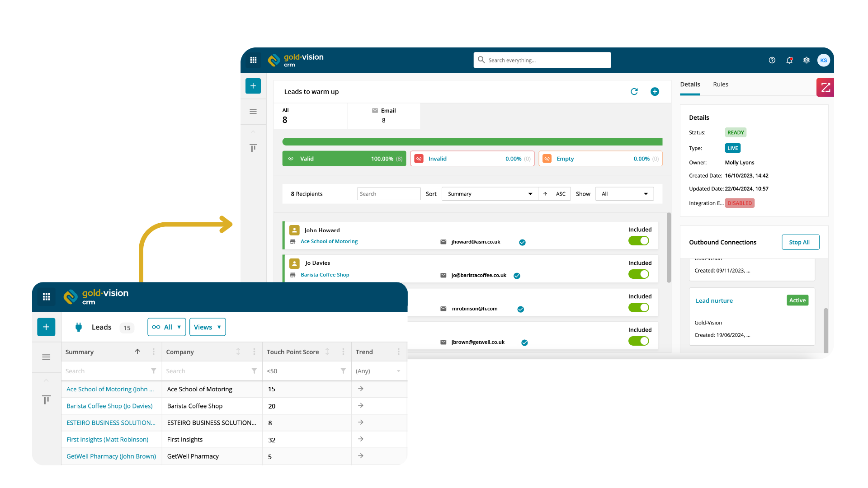Toggle the Included switch for Jo Davies
Image resolution: width=868 pixels, height=488 pixels.
(x=639, y=274)
